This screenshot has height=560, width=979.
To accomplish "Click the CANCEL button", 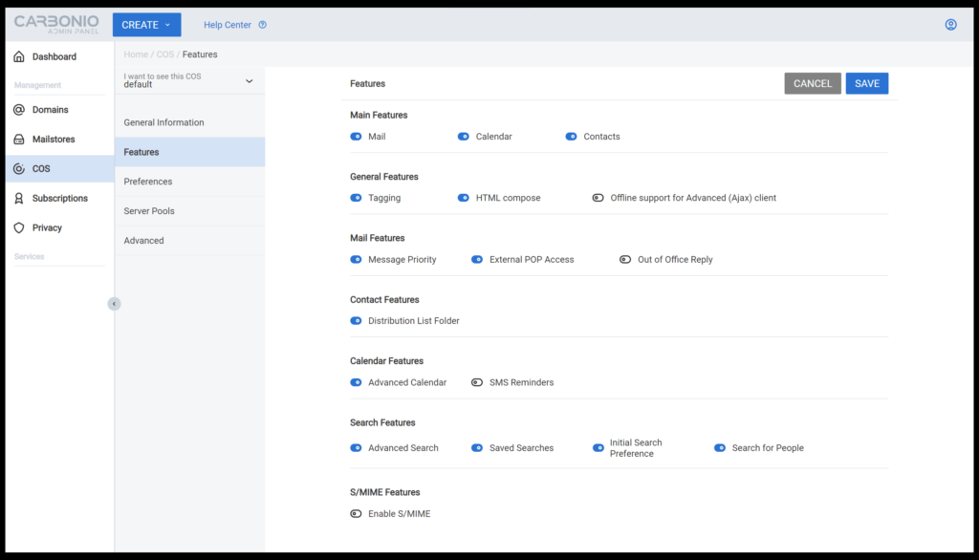I will (x=813, y=84).
